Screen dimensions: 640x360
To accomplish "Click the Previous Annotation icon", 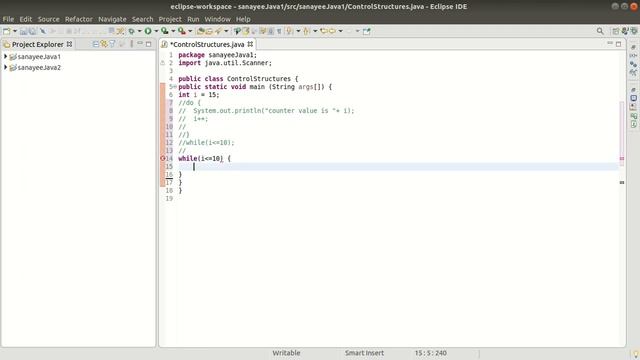I will tap(306, 31).
